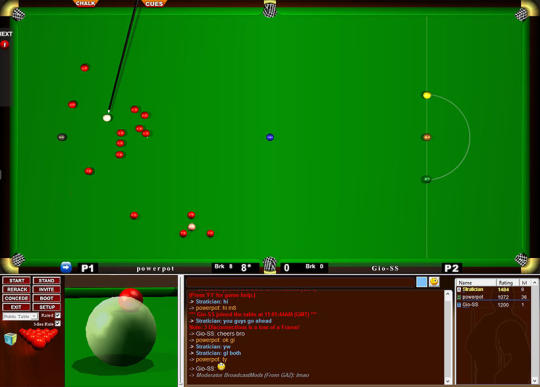540x387 pixels.
Task: Click the brown ball on the baulk line
Action: coord(427,137)
